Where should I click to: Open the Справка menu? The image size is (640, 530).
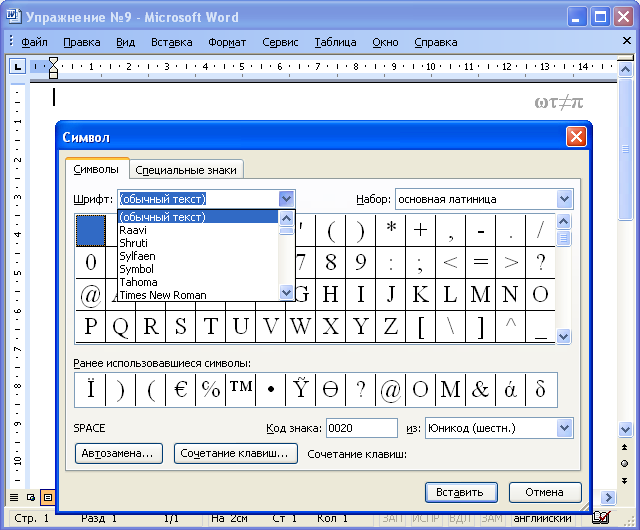click(436, 42)
